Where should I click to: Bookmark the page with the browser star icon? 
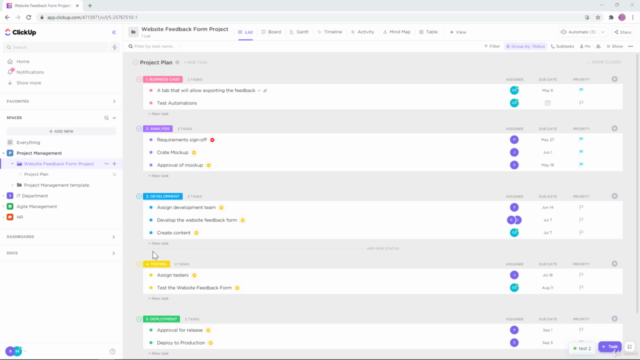point(598,18)
